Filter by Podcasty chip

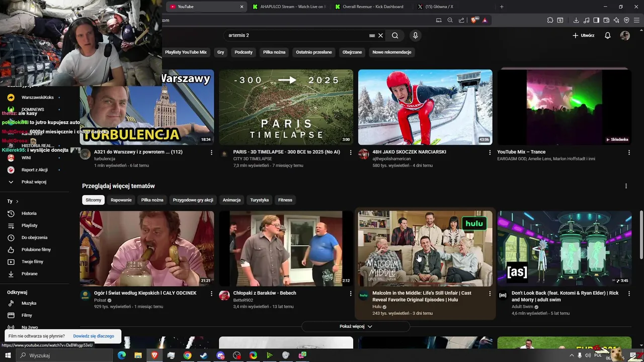pos(244,52)
